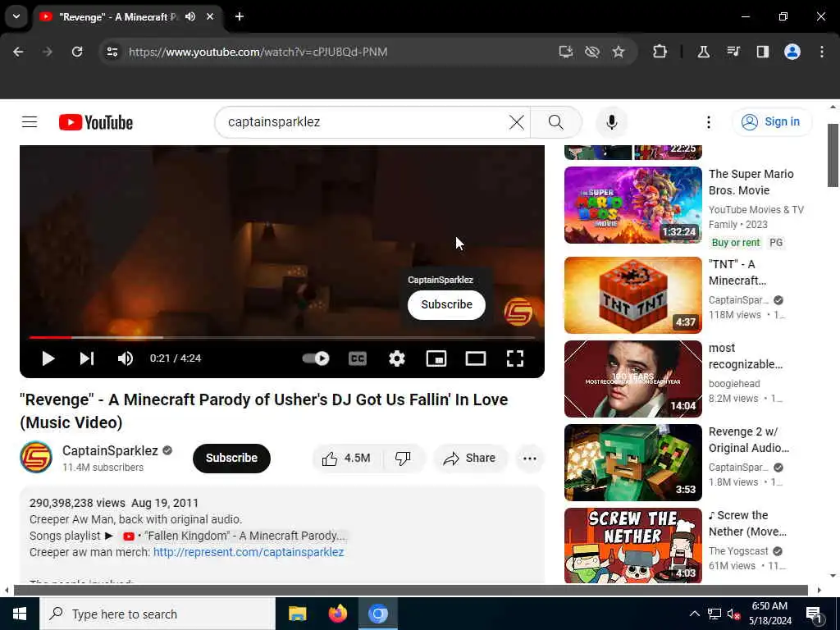The width and height of the screenshot is (840, 630).
Task: Open the TNT Minecraft parody thumbnail
Action: [632, 295]
